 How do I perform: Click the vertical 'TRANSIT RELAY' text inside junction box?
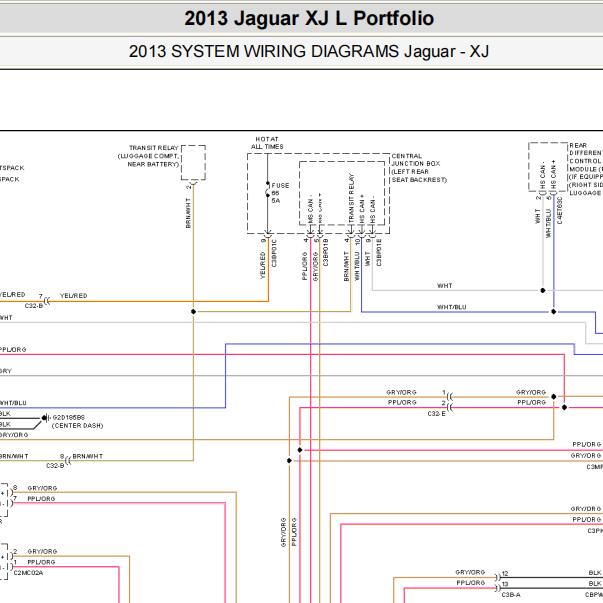pos(351,198)
